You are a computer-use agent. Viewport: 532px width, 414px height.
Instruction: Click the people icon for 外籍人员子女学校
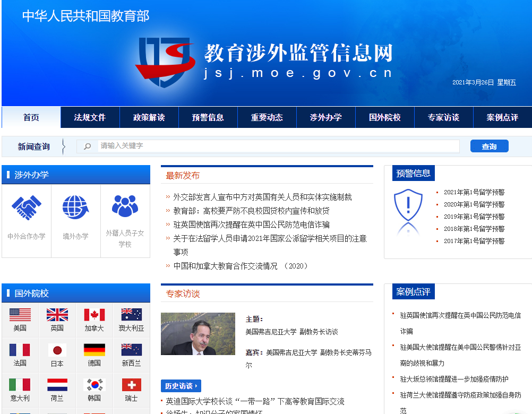point(125,206)
